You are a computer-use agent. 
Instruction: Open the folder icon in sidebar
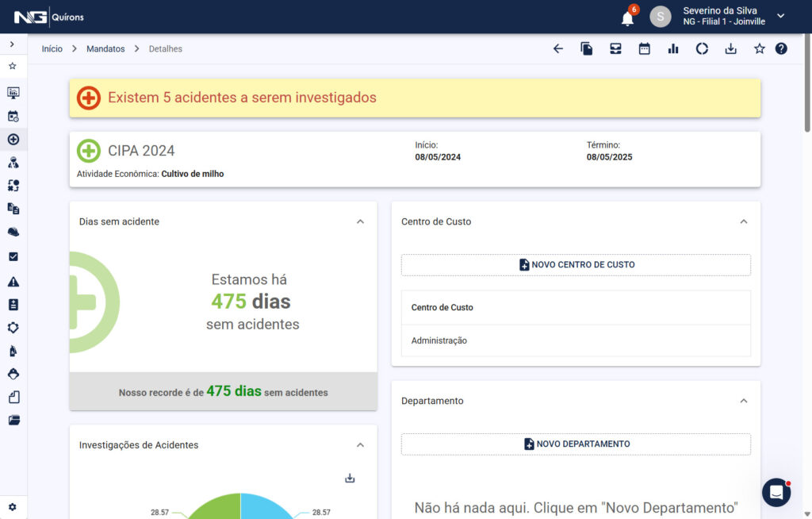tap(13, 420)
